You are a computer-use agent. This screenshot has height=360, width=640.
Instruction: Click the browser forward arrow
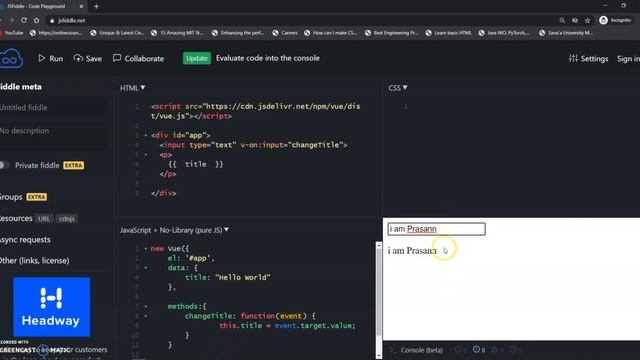pos(11,20)
